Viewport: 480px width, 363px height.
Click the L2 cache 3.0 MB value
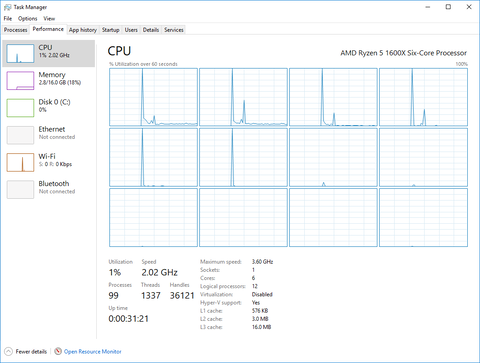pyautogui.click(x=260, y=319)
